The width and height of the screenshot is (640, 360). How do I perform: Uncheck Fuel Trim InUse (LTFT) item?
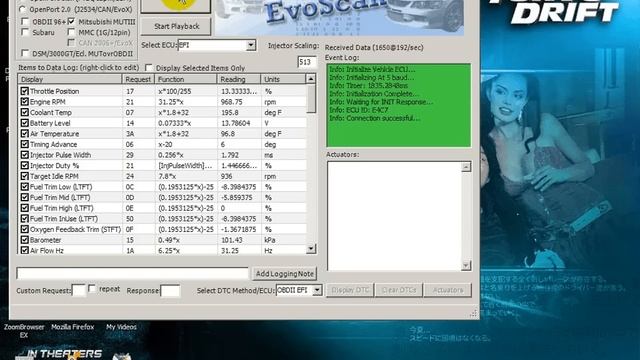pos(24,218)
